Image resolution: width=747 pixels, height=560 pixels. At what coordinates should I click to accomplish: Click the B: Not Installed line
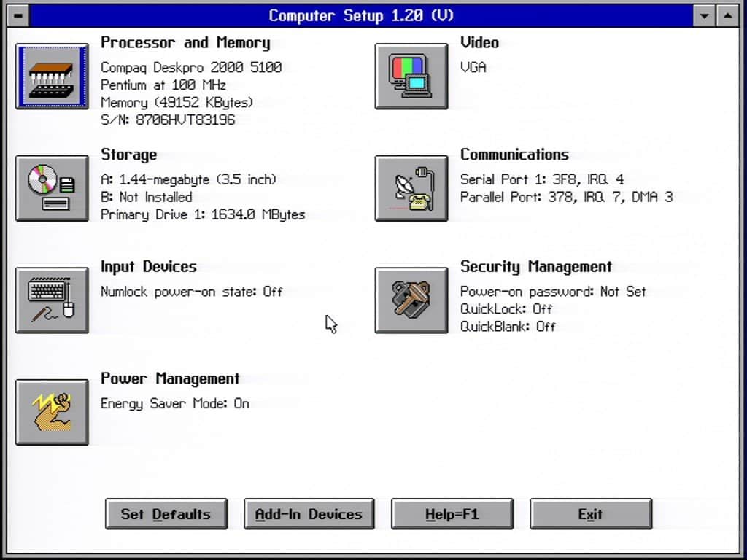click(146, 197)
